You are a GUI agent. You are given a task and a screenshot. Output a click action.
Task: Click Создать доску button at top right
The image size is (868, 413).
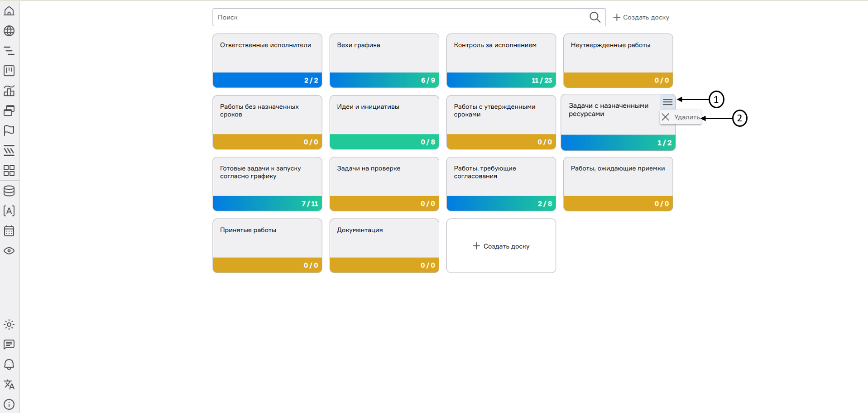[x=641, y=17]
